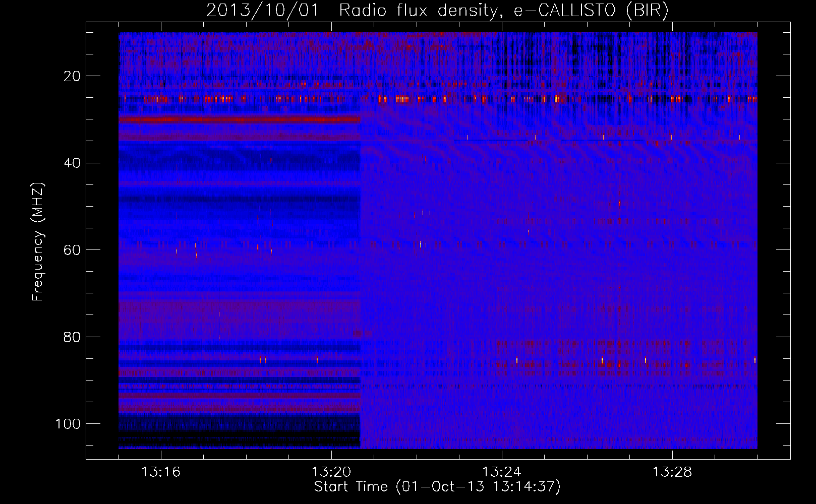Image resolution: width=816 pixels, height=504 pixels.
Task: Click the "Frequency (MHZ)" axis label
Action: (38, 241)
